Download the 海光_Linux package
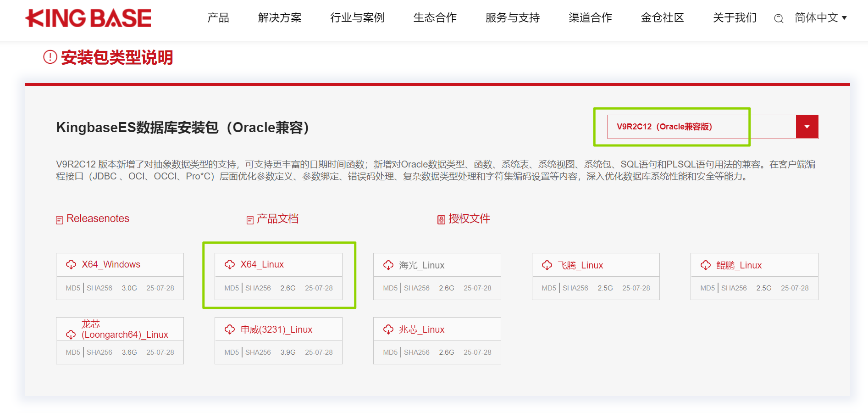 pyautogui.click(x=422, y=265)
